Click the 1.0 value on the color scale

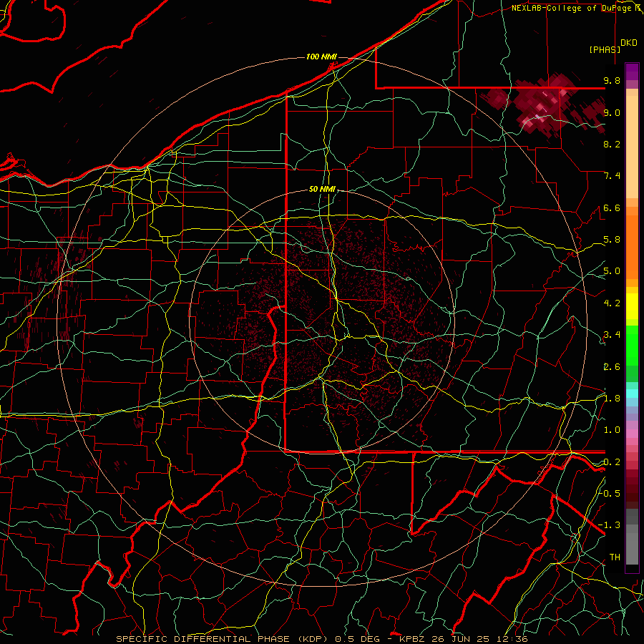[612, 430]
